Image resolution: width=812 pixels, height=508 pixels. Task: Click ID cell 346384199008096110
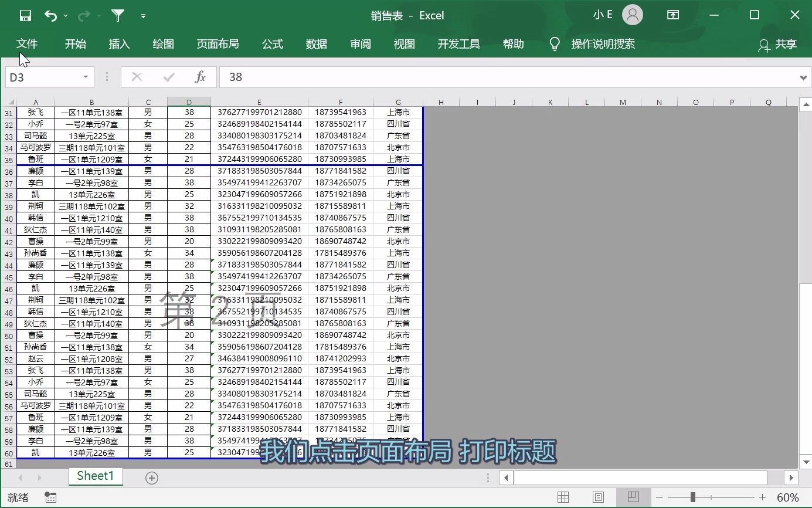tap(259, 358)
